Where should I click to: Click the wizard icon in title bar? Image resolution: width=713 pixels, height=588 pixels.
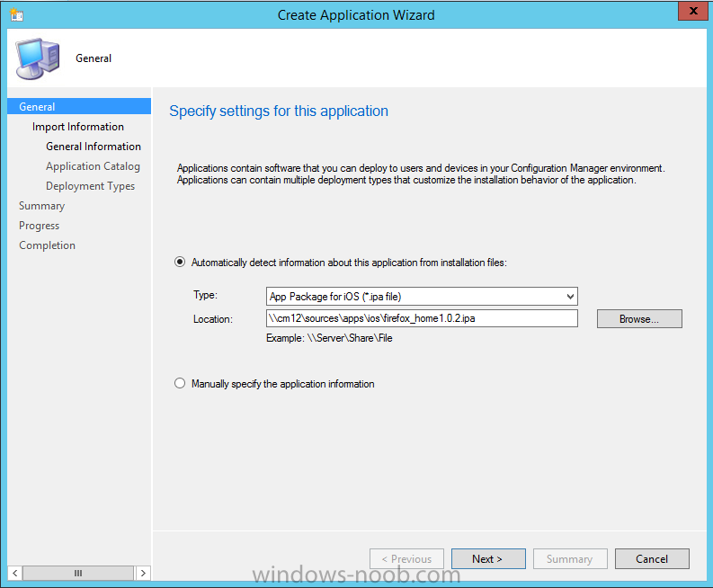pos(16,14)
